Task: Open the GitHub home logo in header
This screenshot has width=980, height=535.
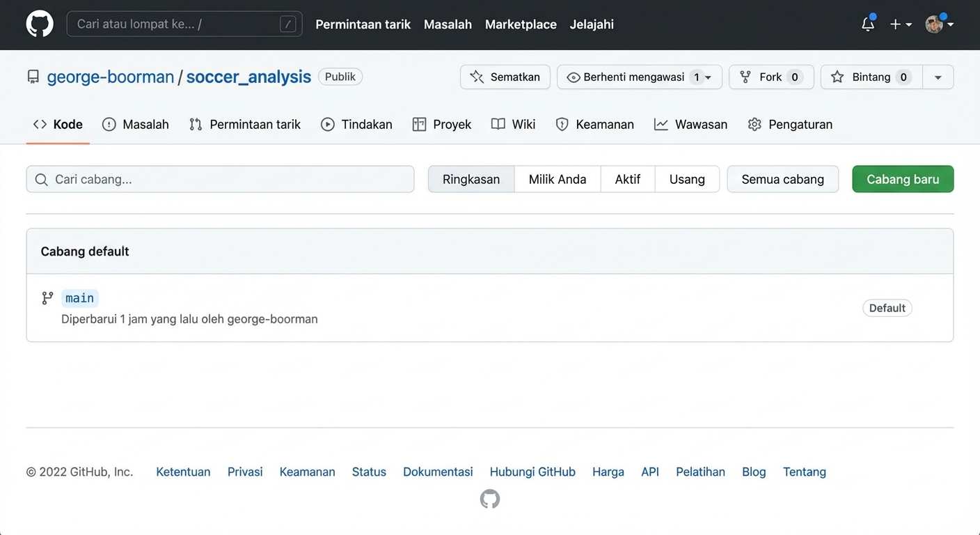Action: click(40, 24)
